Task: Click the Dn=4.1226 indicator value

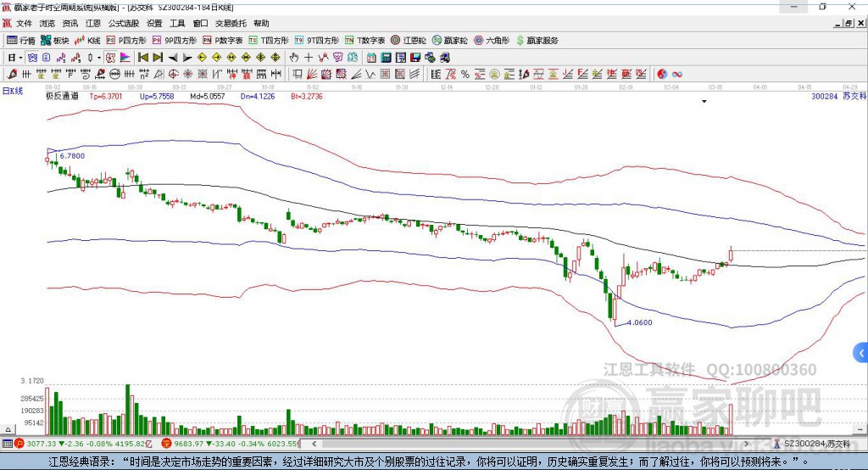Action: [x=258, y=96]
